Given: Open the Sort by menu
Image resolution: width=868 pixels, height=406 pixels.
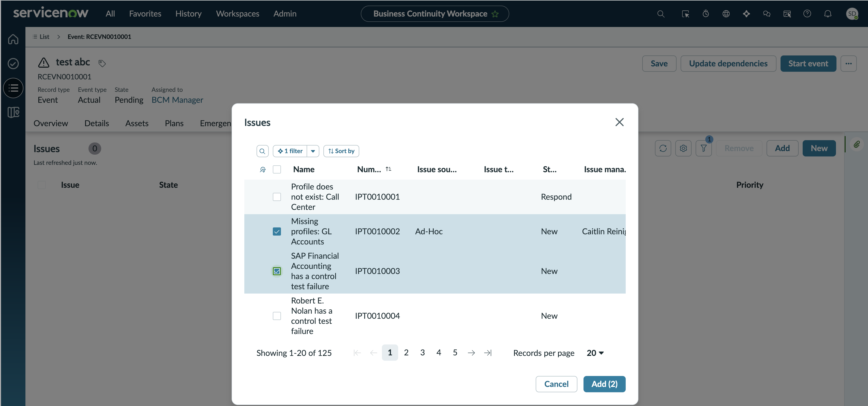Looking at the screenshot, I should coord(341,151).
